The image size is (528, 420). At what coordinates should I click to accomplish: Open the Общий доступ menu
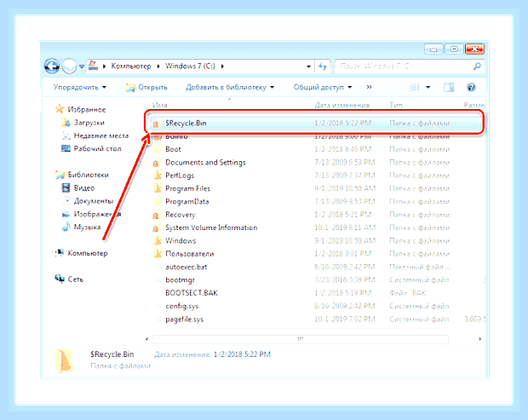click(x=323, y=87)
